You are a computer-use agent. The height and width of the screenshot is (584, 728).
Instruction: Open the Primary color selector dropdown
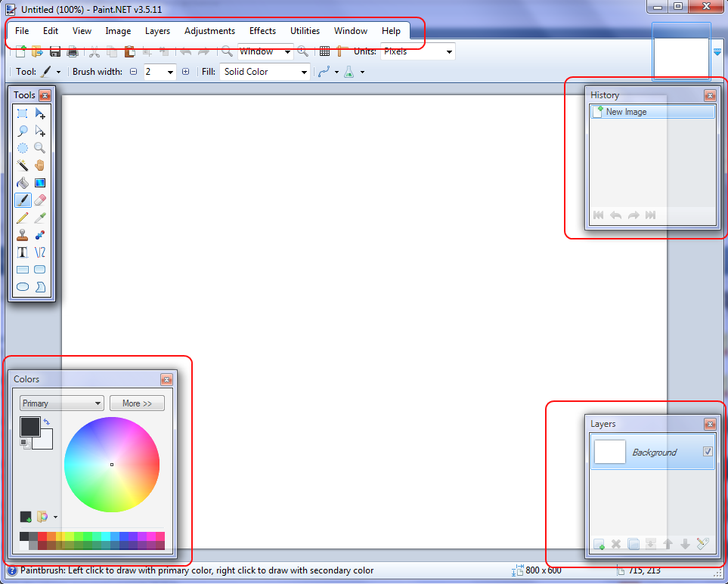point(62,403)
